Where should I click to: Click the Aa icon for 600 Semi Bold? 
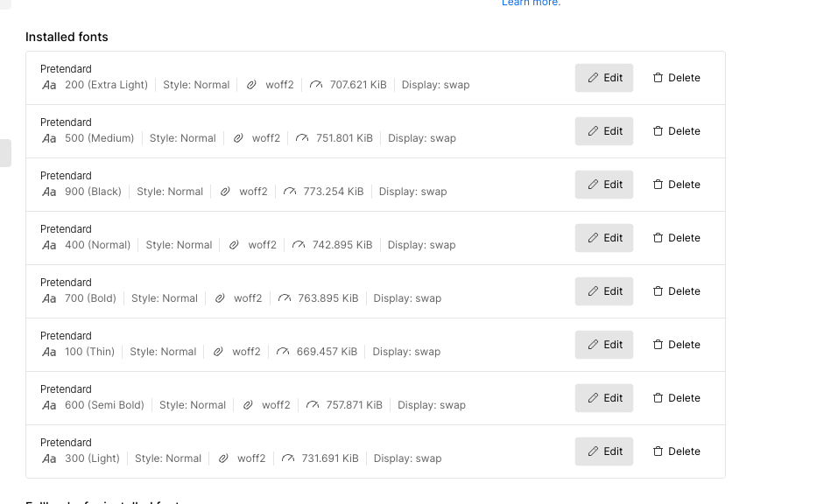pyautogui.click(x=49, y=405)
